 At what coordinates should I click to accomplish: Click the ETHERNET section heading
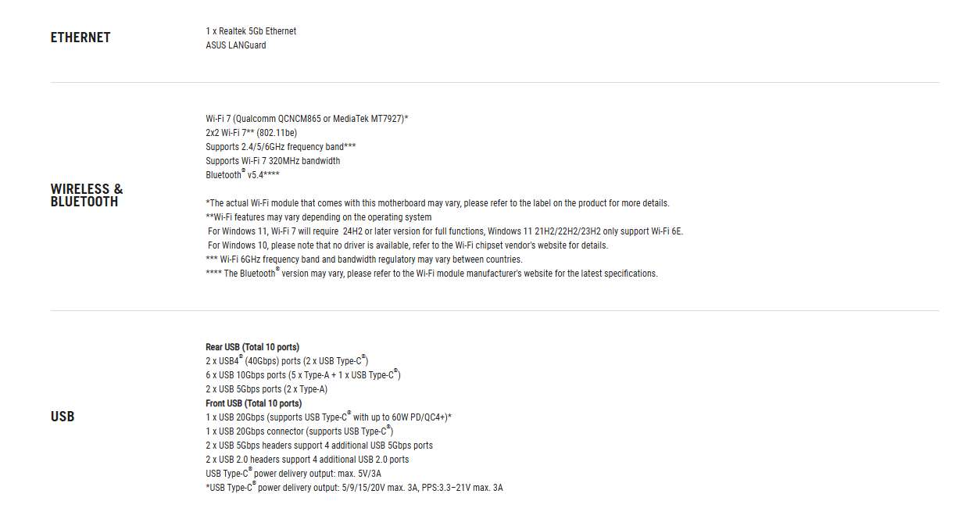(x=80, y=38)
